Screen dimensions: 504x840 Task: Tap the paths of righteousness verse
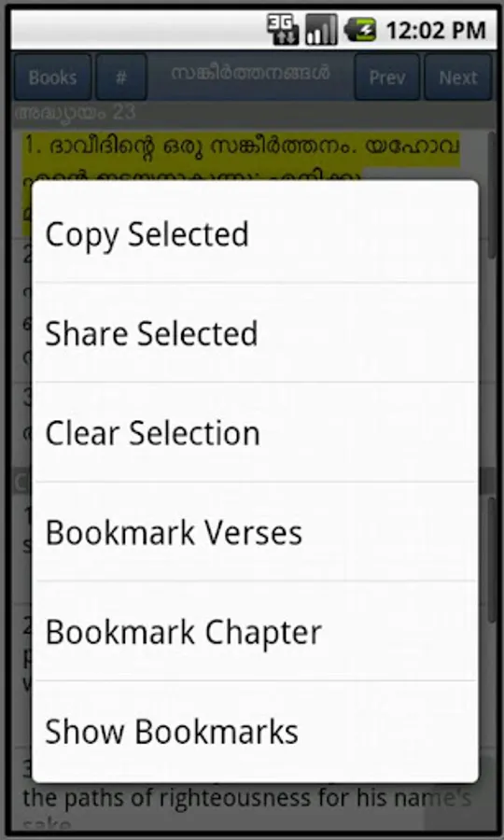pos(246,798)
